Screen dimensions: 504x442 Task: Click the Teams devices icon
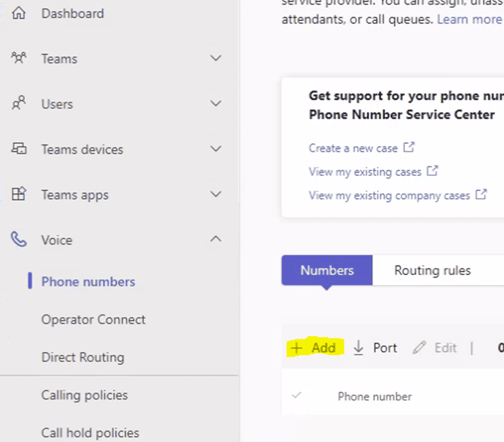[x=19, y=149]
